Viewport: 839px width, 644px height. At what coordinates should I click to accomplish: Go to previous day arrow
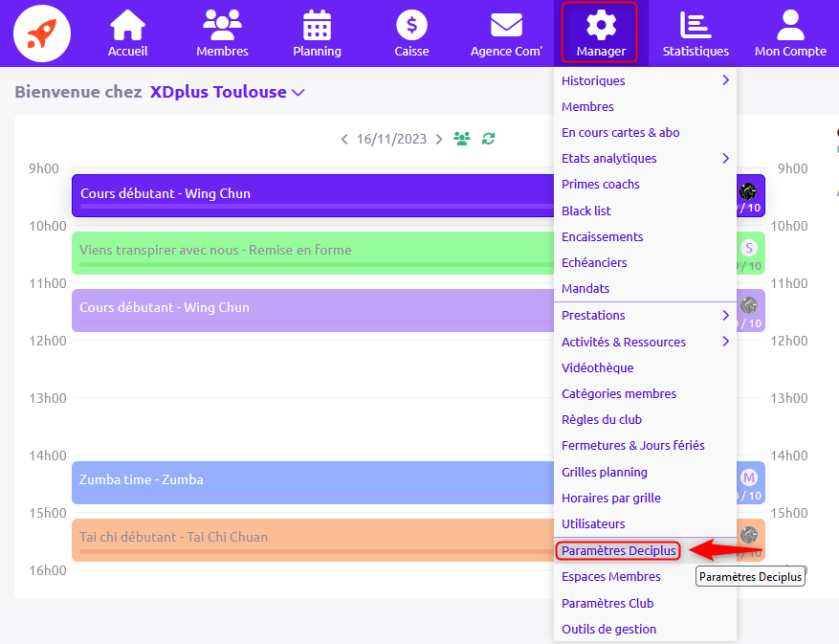(344, 139)
